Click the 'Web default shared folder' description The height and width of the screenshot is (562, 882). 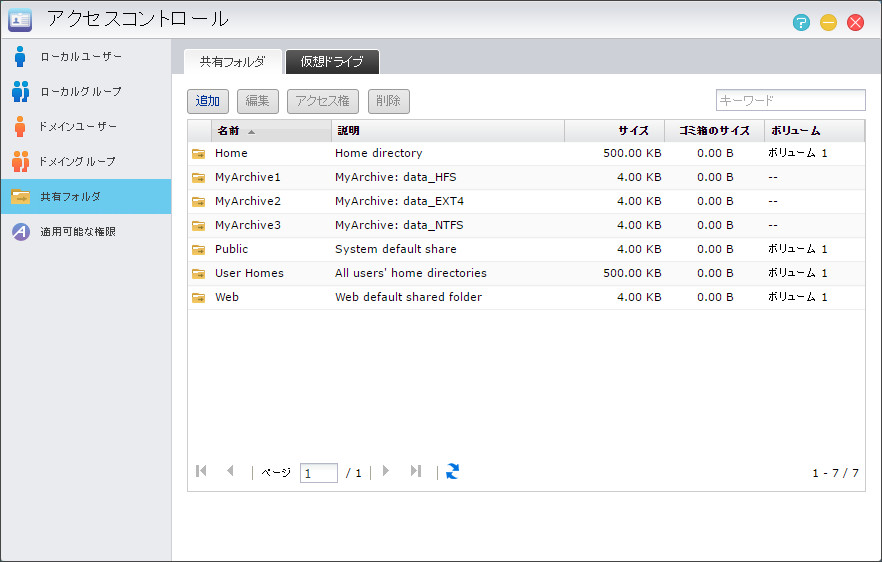408,297
